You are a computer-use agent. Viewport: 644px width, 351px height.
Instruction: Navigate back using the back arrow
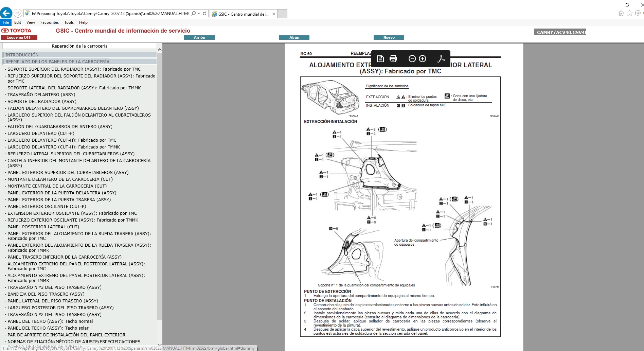(x=5, y=13)
